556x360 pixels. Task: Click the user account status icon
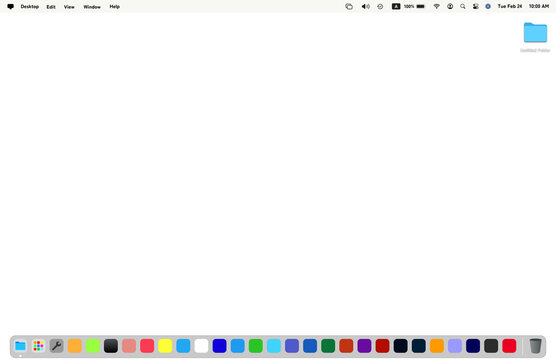[x=450, y=6]
